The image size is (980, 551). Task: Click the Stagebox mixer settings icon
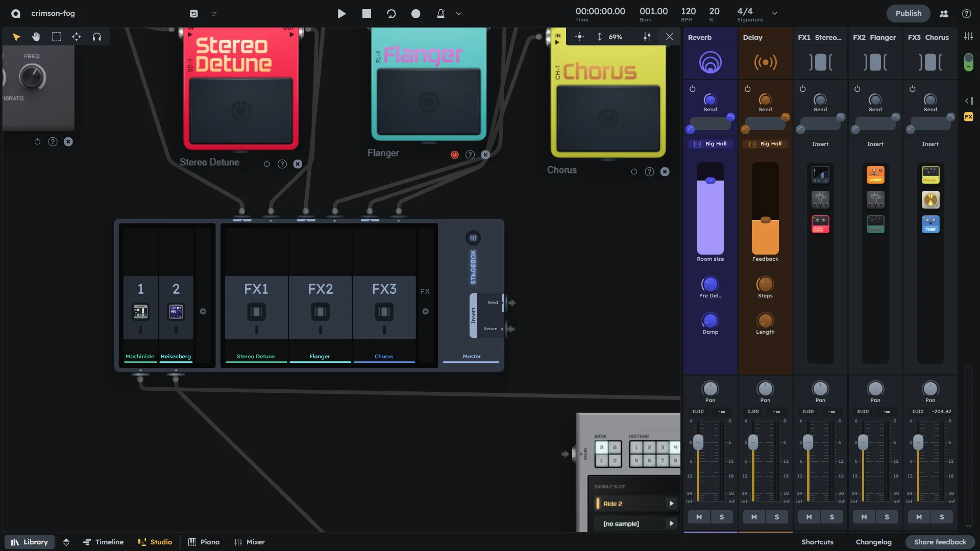point(473,238)
